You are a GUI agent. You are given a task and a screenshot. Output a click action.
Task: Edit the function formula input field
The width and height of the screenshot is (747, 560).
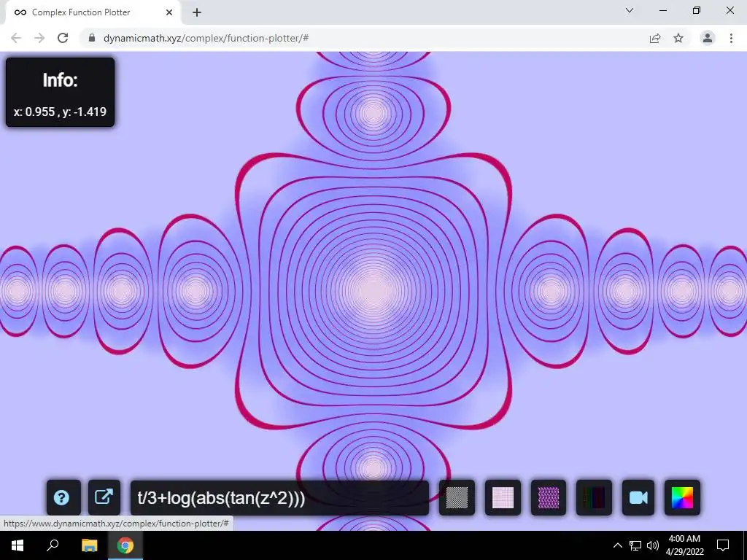point(279,497)
